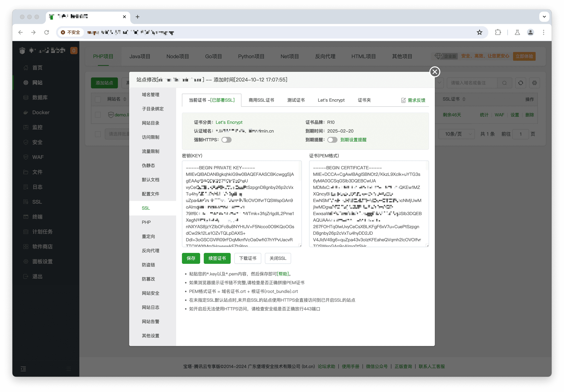Click the 下载证书 button
Screen dimensions: 564x392
pos(248,259)
